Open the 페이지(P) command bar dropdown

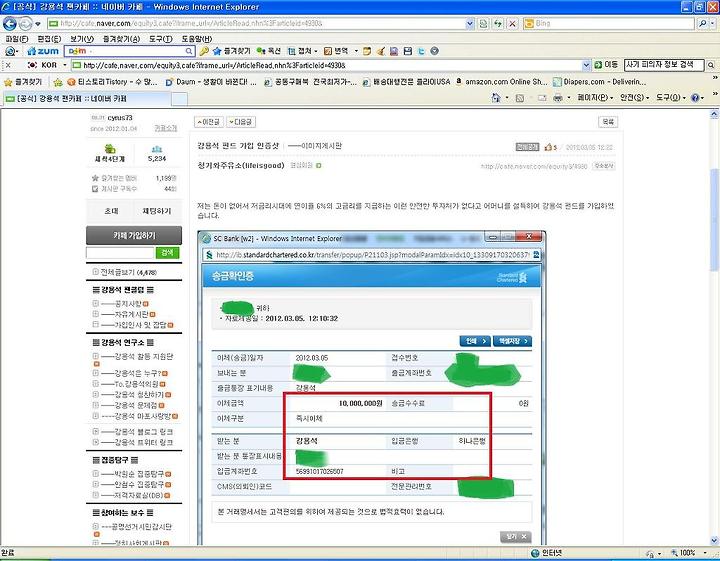coord(595,98)
